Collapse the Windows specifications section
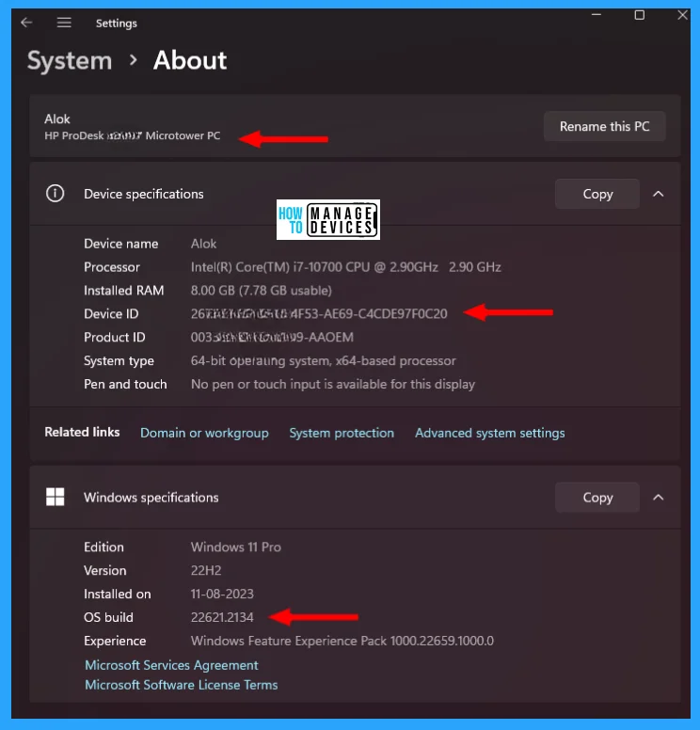The image size is (700, 730). (658, 498)
